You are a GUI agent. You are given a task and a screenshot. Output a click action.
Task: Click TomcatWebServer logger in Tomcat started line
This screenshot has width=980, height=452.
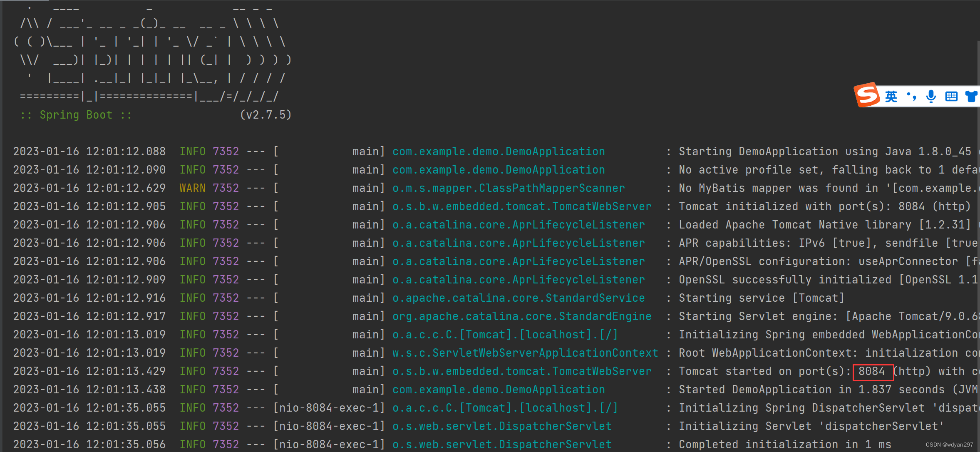[x=522, y=371]
